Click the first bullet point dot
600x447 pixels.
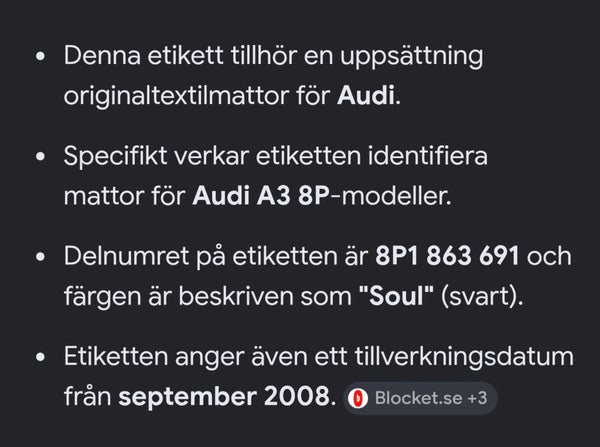coord(40,56)
